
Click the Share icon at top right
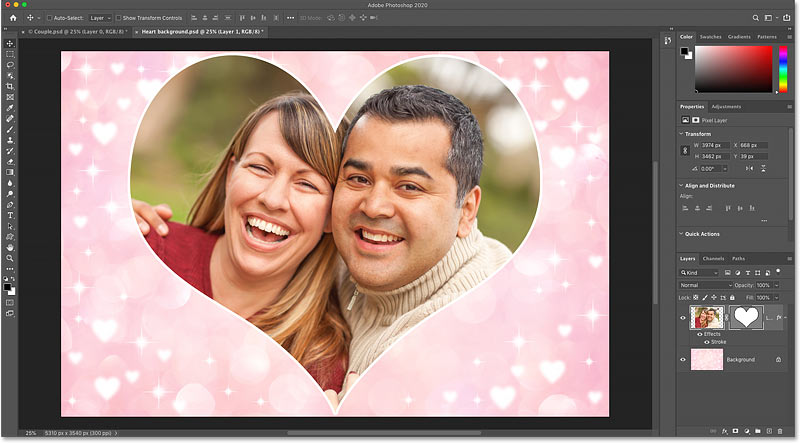787,18
